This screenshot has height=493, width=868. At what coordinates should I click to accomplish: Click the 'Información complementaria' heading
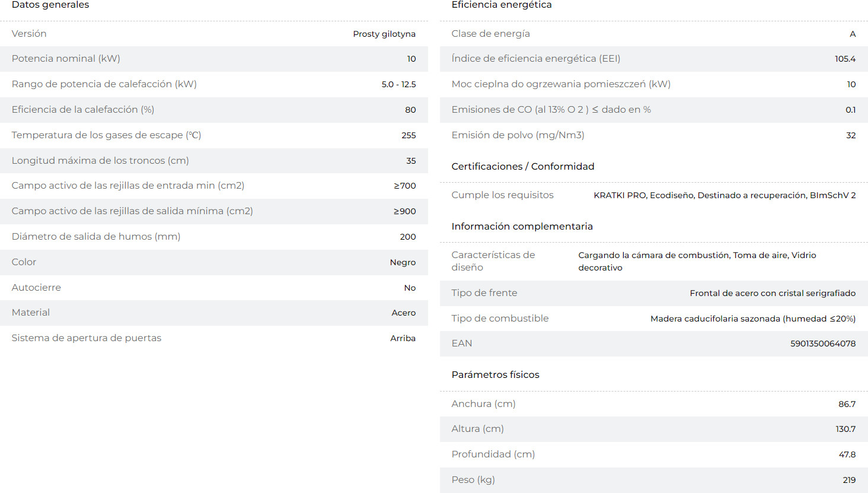[x=522, y=227]
